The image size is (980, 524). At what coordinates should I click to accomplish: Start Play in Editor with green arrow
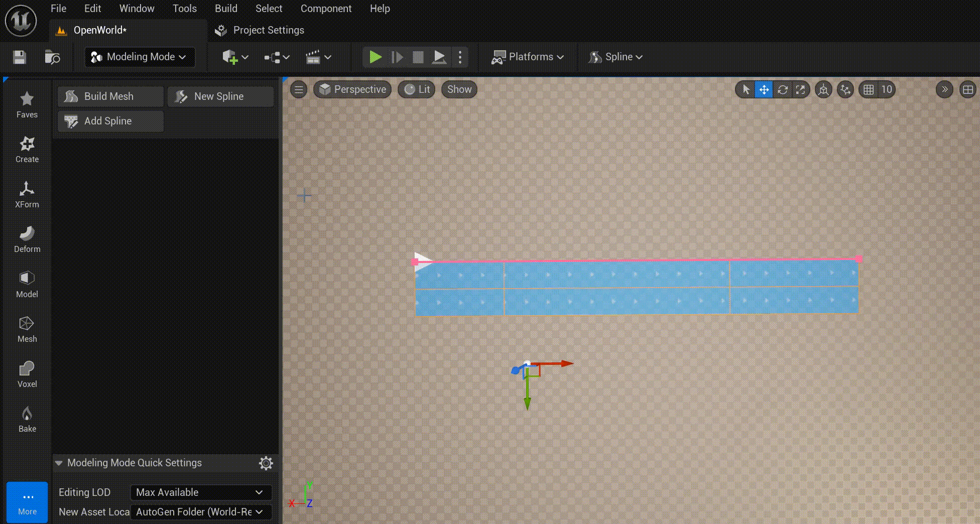376,57
